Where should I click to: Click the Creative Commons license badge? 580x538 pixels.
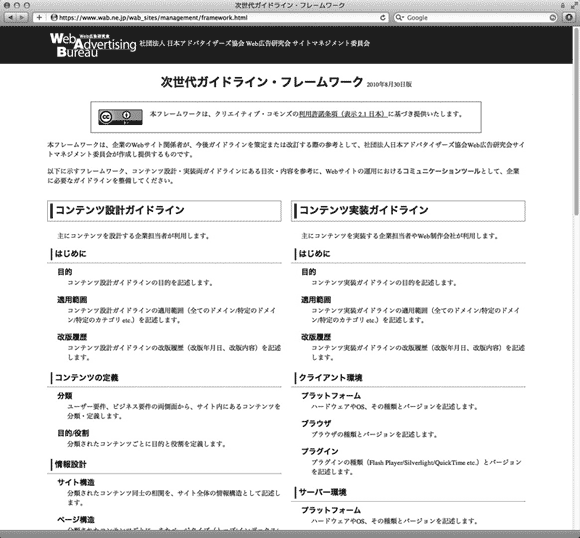tap(120, 117)
